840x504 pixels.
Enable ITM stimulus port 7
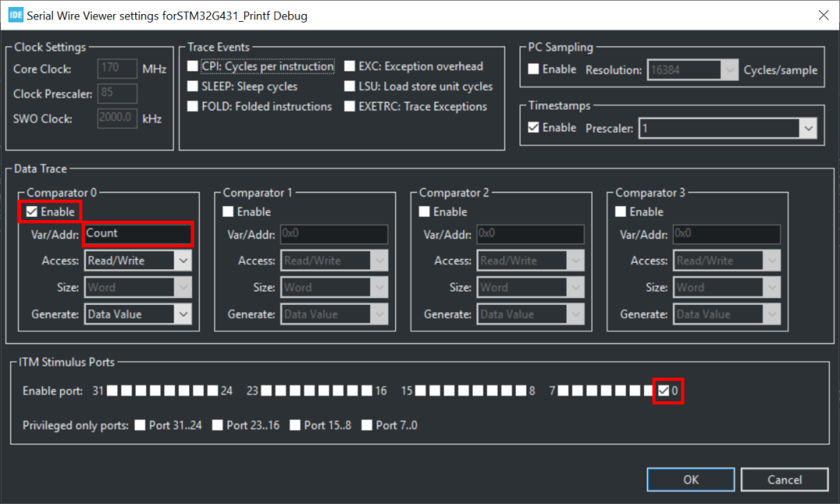point(563,390)
